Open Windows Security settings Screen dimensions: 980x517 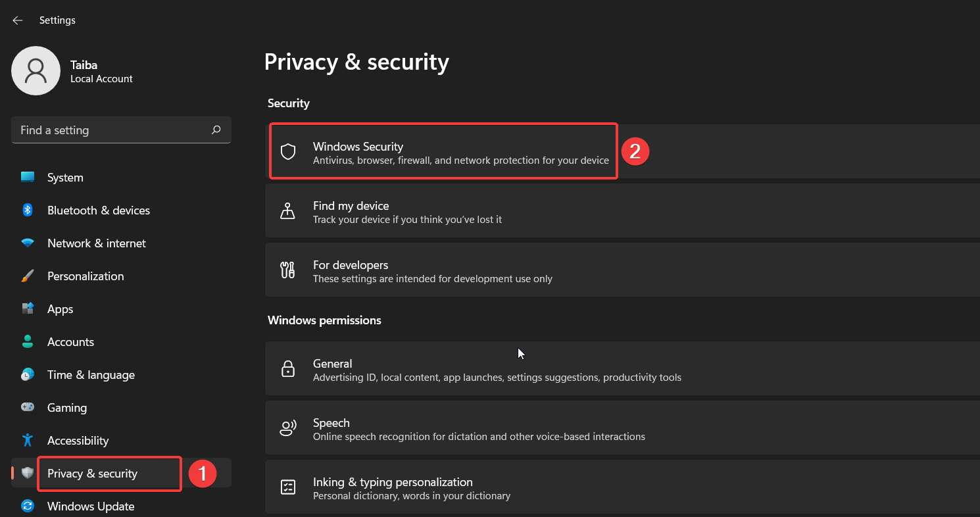coord(443,151)
